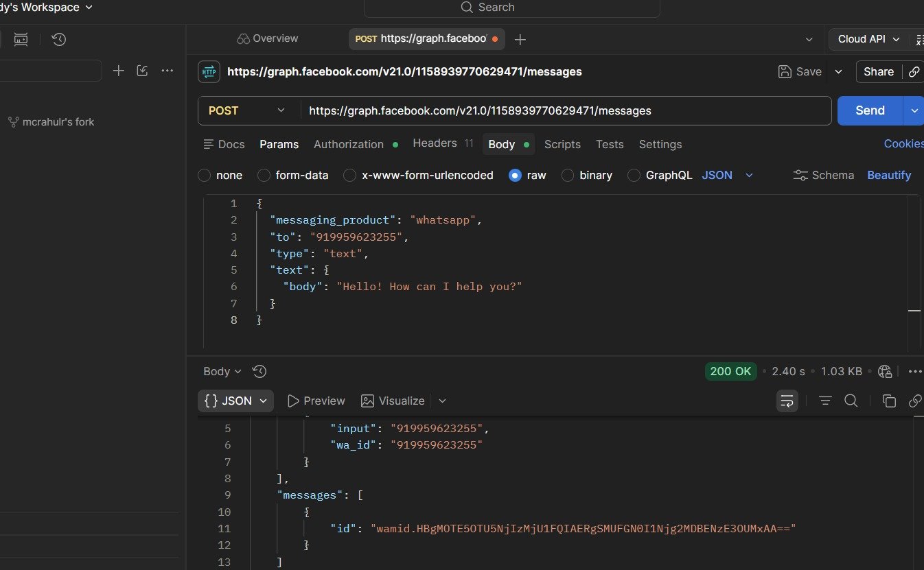
Task: Select mcrahulr's fork in sidebar
Action: (x=58, y=122)
